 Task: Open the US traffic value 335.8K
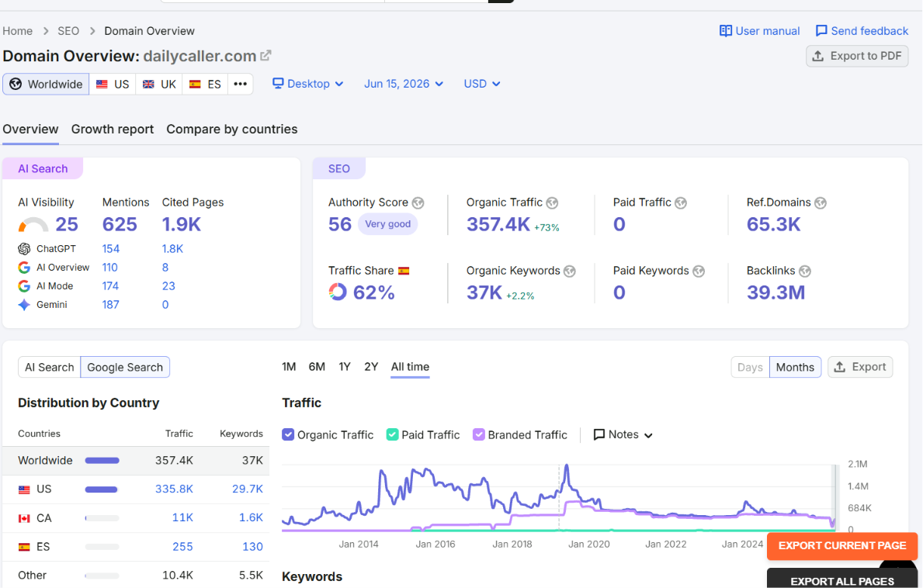[x=174, y=489]
